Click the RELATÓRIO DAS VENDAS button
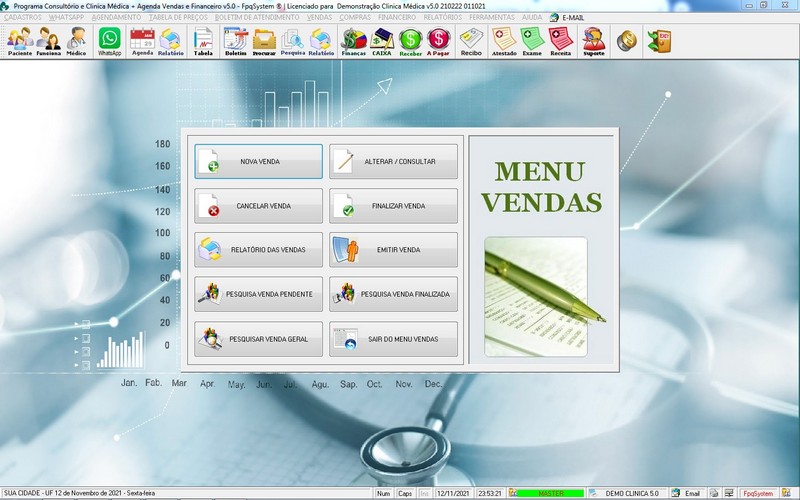 coord(258,249)
